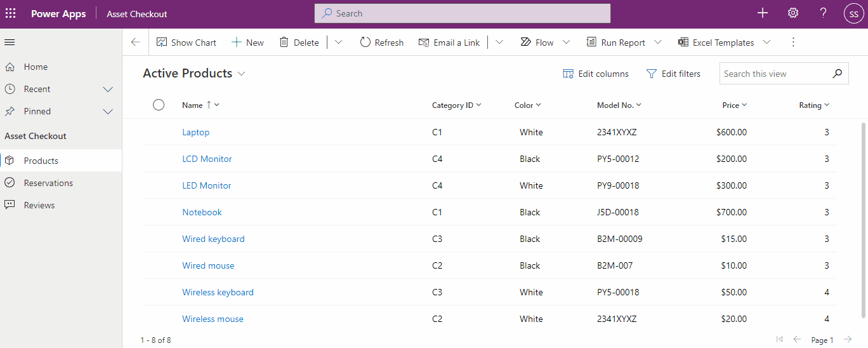Click the Settings gear icon

(x=792, y=13)
